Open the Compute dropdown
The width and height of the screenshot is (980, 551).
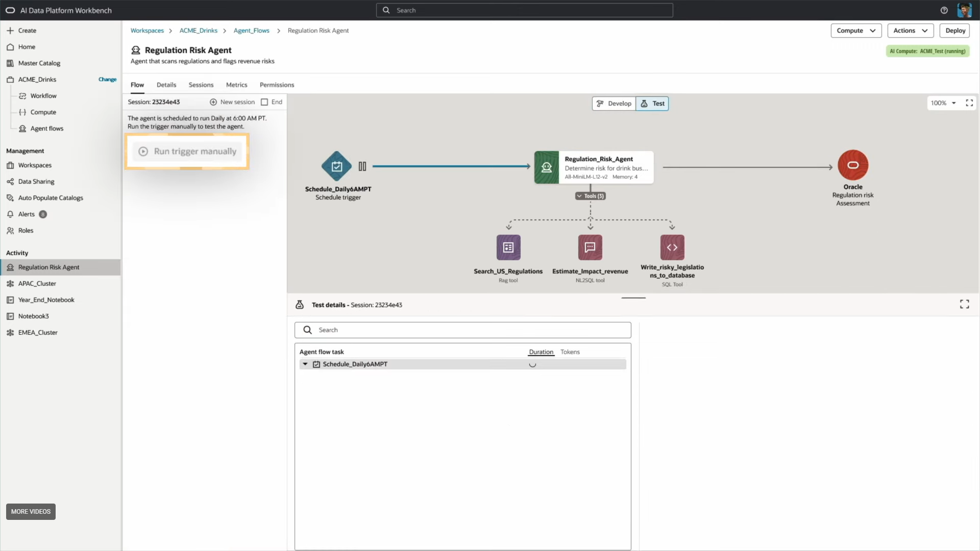tap(856, 31)
